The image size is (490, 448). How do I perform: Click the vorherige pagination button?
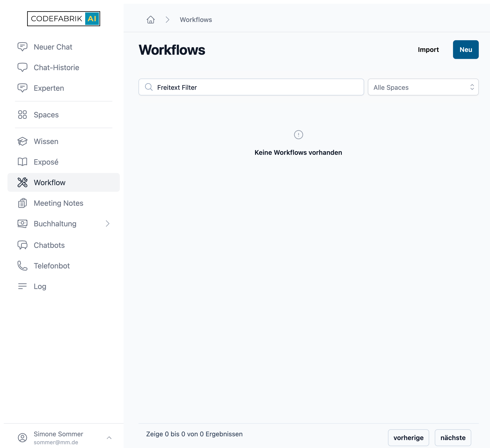pos(408,437)
